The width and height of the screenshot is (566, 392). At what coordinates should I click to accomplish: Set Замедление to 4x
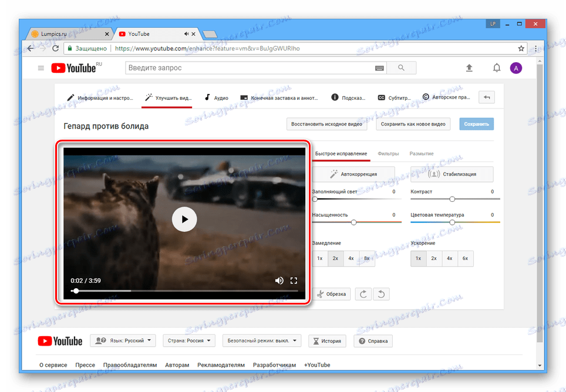coord(351,259)
